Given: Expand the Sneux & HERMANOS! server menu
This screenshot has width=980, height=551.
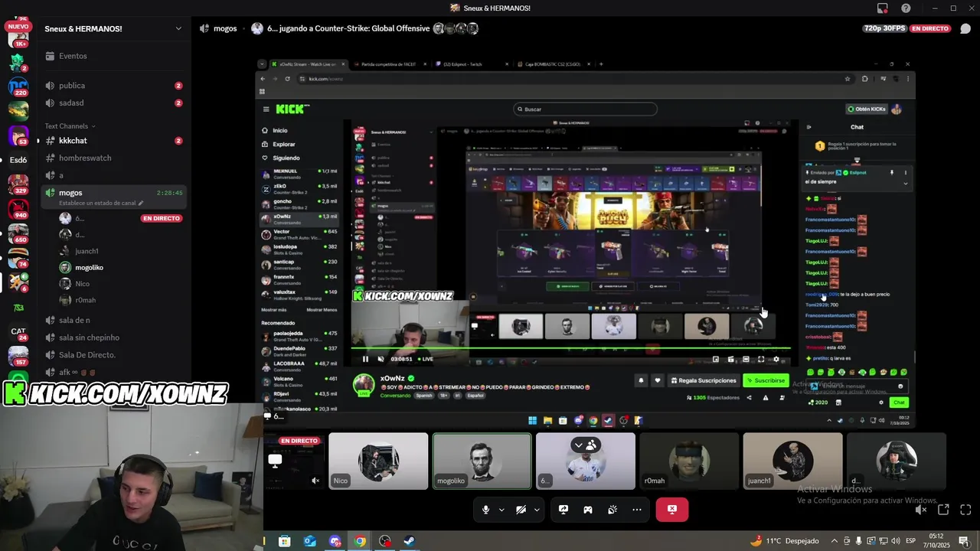Looking at the screenshot, I should click(x=178, y=28).
